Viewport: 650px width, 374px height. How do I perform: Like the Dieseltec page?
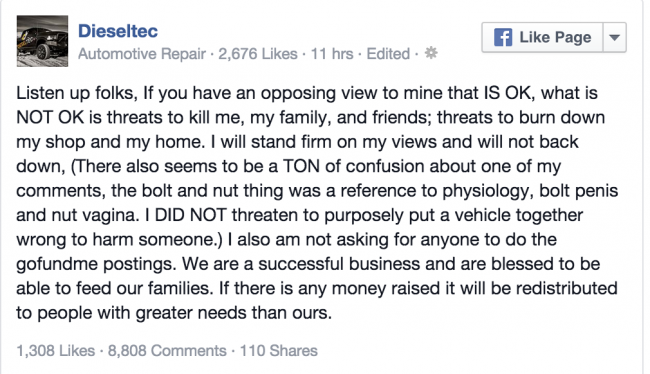(x=542, y=37)
